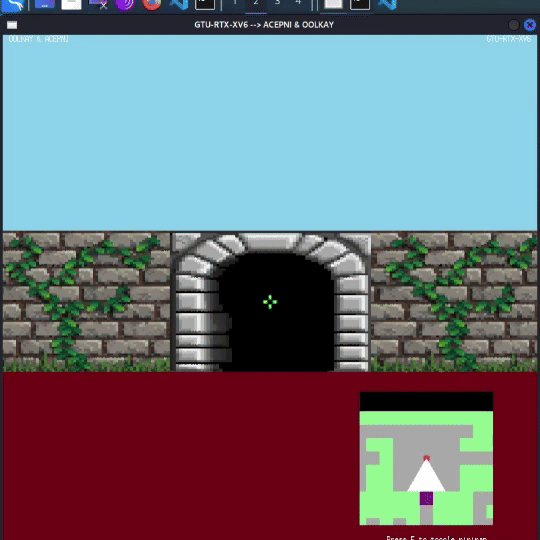Viewport: 540px width, 540px height.
Task: Open the purple Tor browser launcher
Action: point(125,4)
